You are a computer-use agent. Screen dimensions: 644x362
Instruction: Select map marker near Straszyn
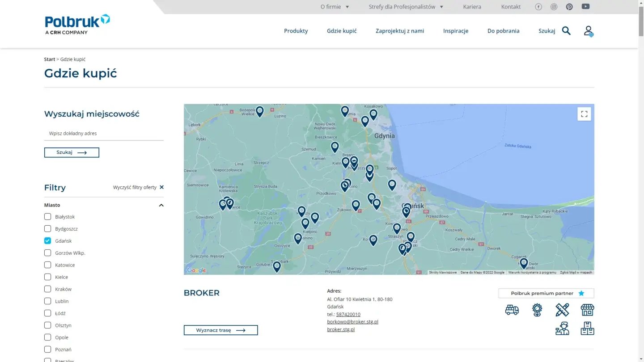point(397,228)
